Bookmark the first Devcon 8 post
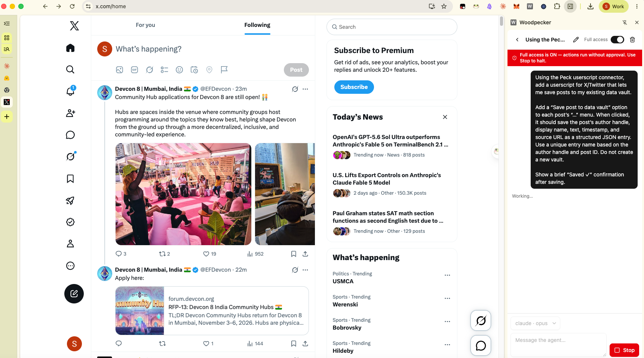Viewport: 644px width, 358px height. pos(294,254)
